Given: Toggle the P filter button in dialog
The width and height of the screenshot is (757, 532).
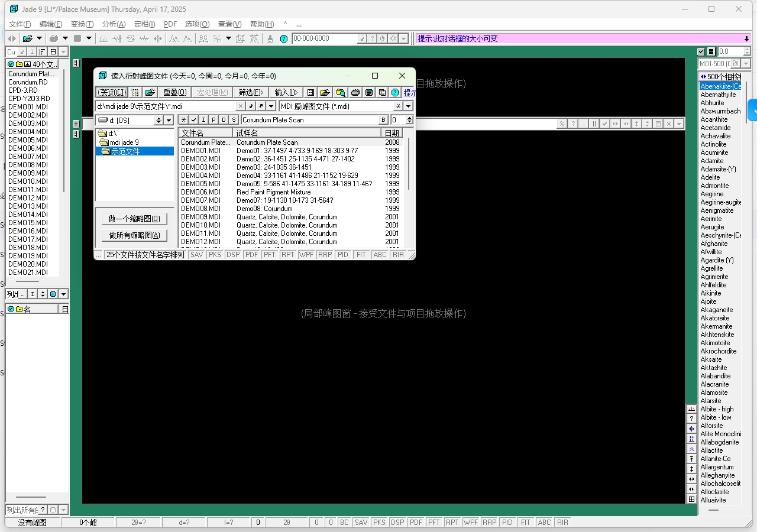Looking at the screenshot, I should [213, 120].
